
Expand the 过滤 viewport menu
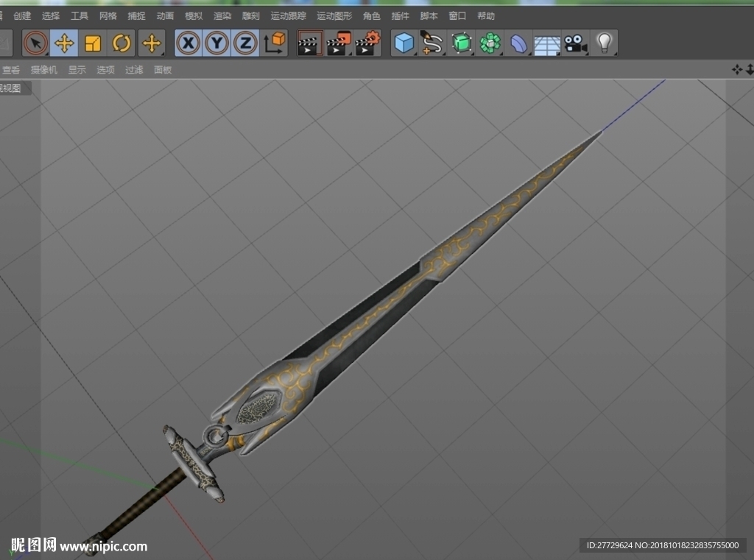[134, 70]
